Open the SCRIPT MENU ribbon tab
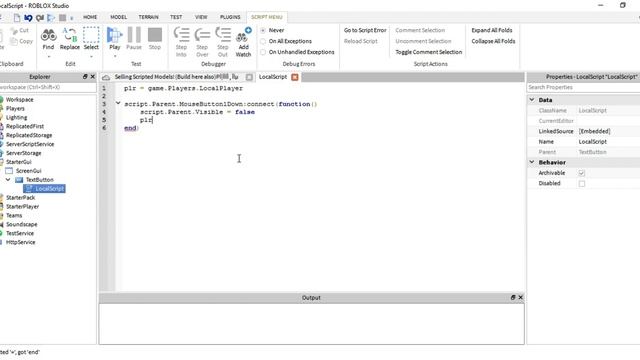The height and width of the screenshot is (360, 640). (267, 17)
